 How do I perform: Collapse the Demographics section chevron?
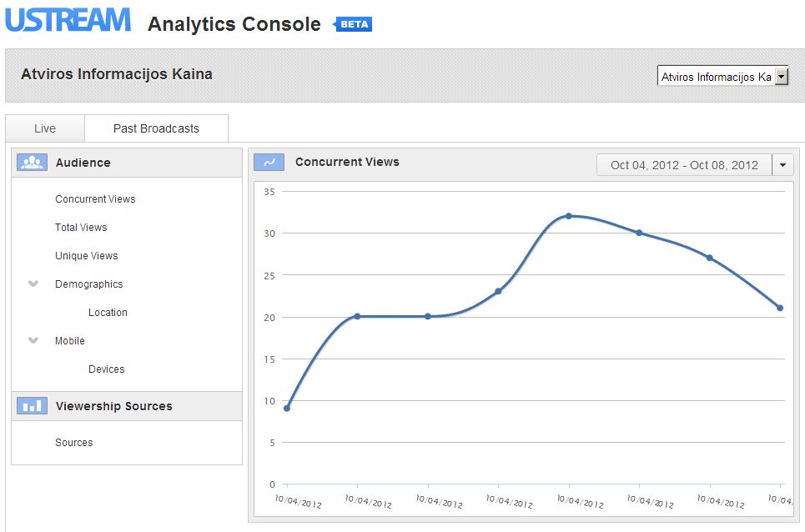pyautogui.click(x=33, y=284)
